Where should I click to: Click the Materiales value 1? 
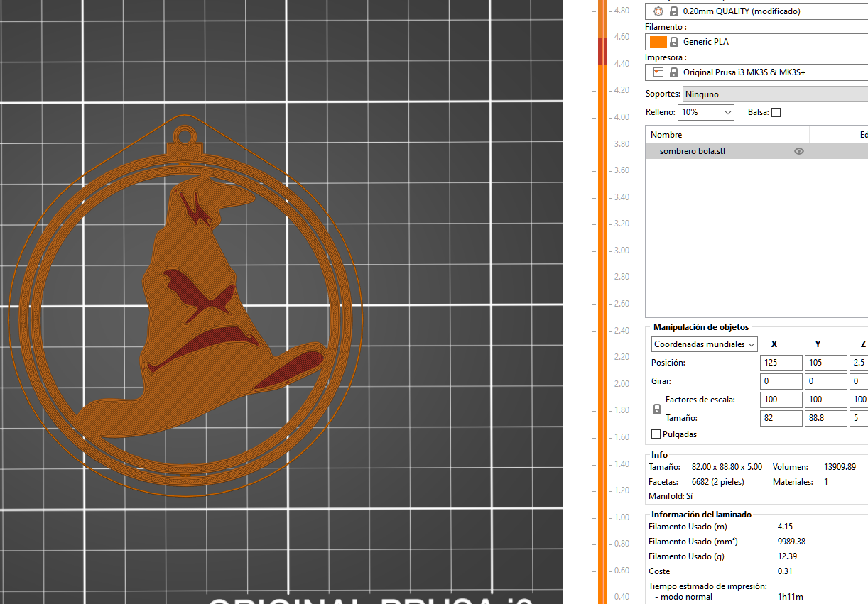pos(826,482)
